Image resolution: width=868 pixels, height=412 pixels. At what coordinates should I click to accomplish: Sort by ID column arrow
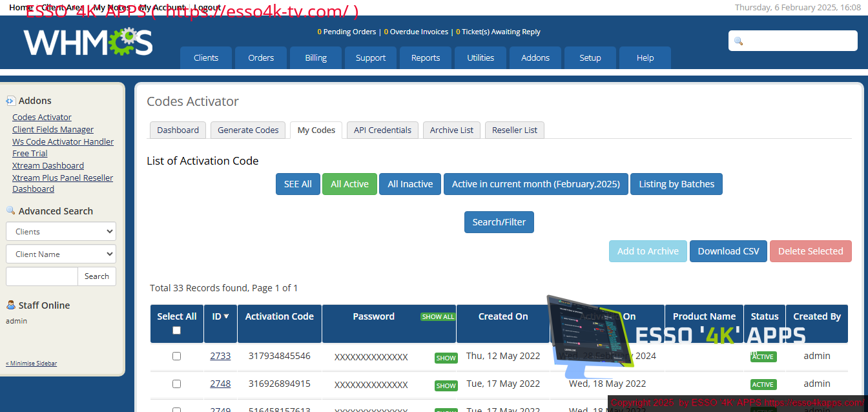[x=226, y=316]
